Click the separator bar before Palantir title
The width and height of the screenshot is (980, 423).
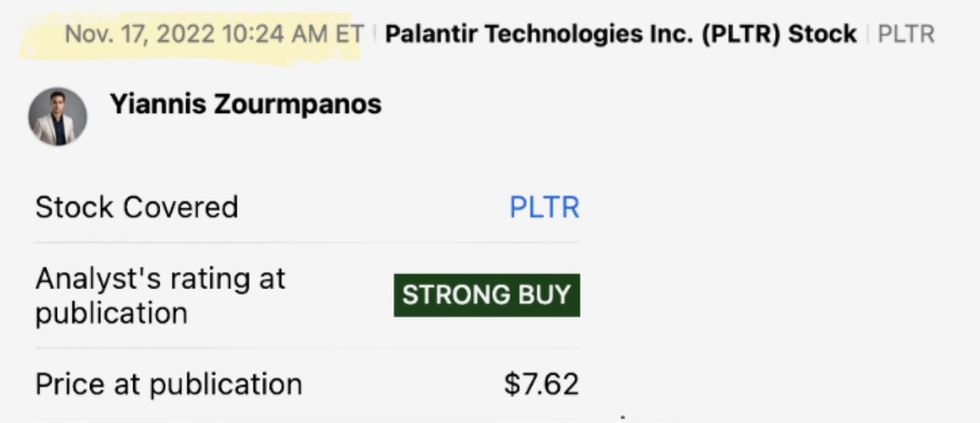375,35
